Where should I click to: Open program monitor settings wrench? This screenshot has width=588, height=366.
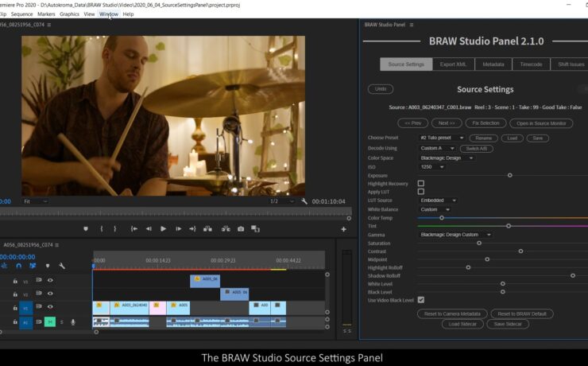[304, 201]
